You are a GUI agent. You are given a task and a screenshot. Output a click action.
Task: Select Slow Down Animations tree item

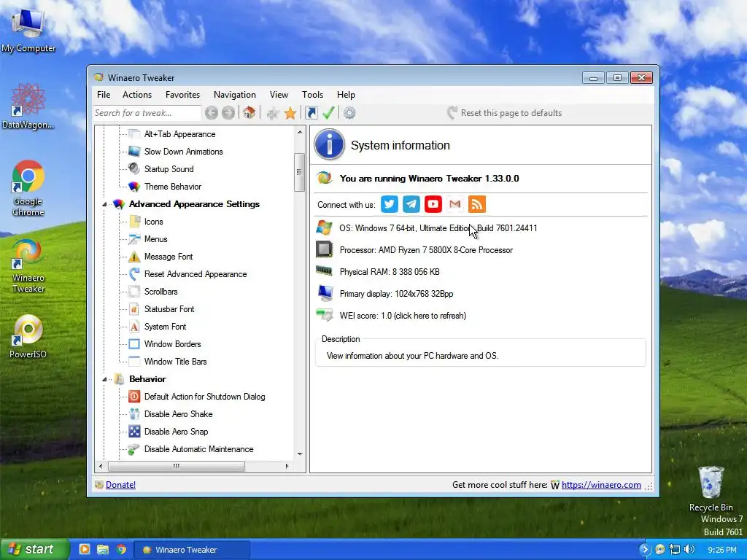pyautogui.click(x=183, y=152)
